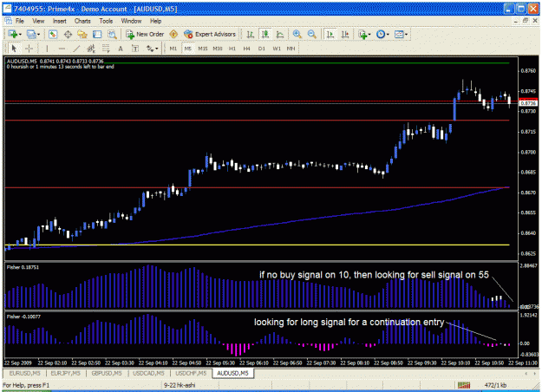The width and height of the screenshot is (542, 392).
Task: Switch to the USDCHF,M5 chart tab
Action: 191,373
